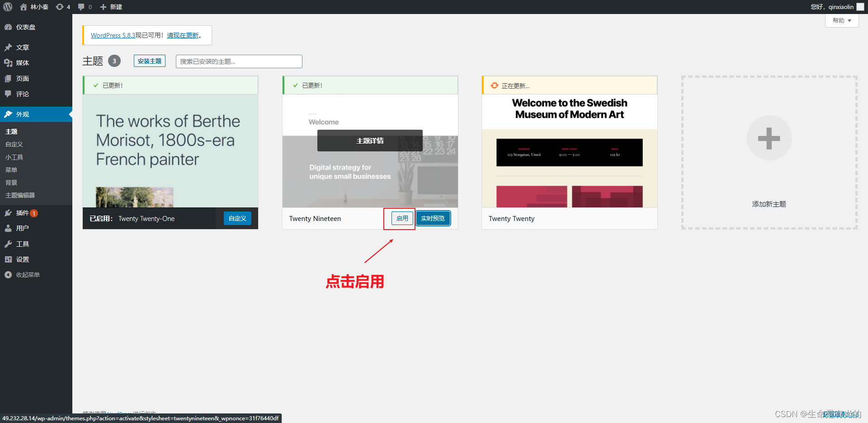Click the 页面 pages icon
This screenshot has height=423, width=868.
coord(8,79)
